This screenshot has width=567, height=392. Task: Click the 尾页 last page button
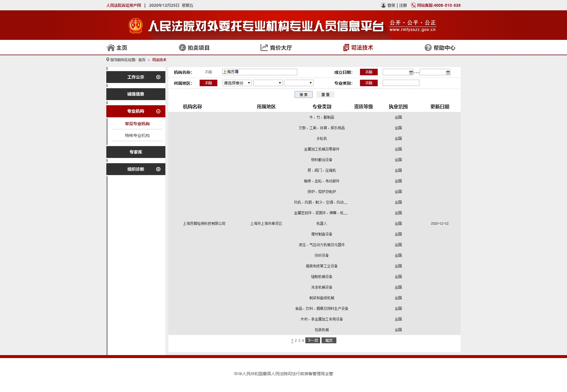tap(329, 340)
